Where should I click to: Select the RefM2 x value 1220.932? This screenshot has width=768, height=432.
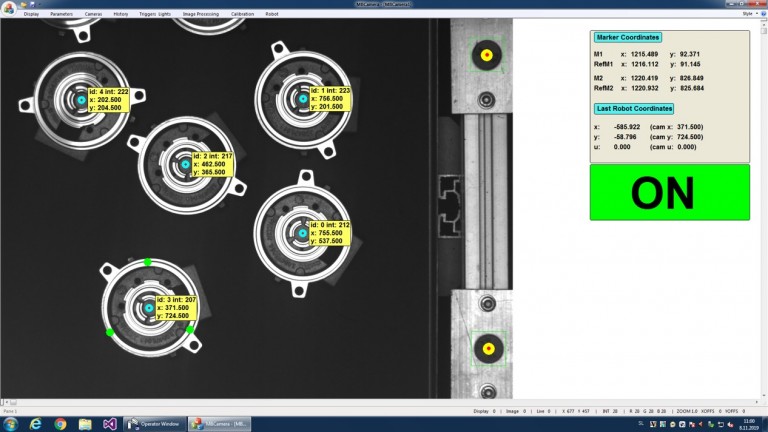tap(644, 88)
